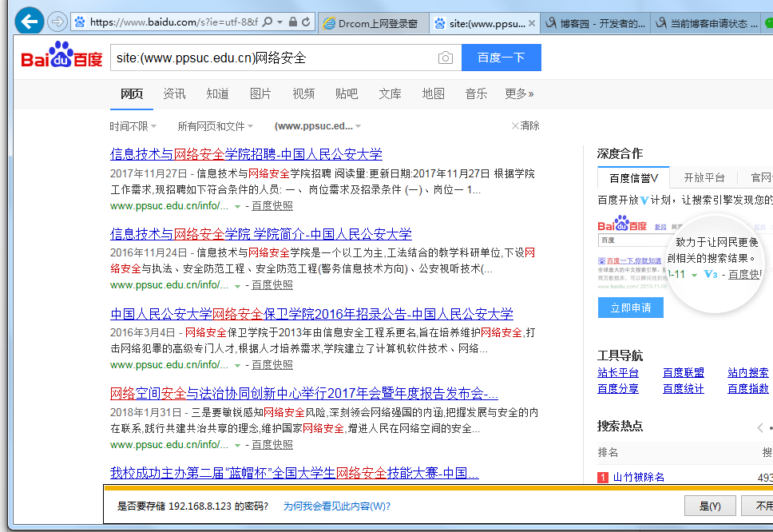
Task: Click the ×清除 clear filters button
Action: [525, 125]
